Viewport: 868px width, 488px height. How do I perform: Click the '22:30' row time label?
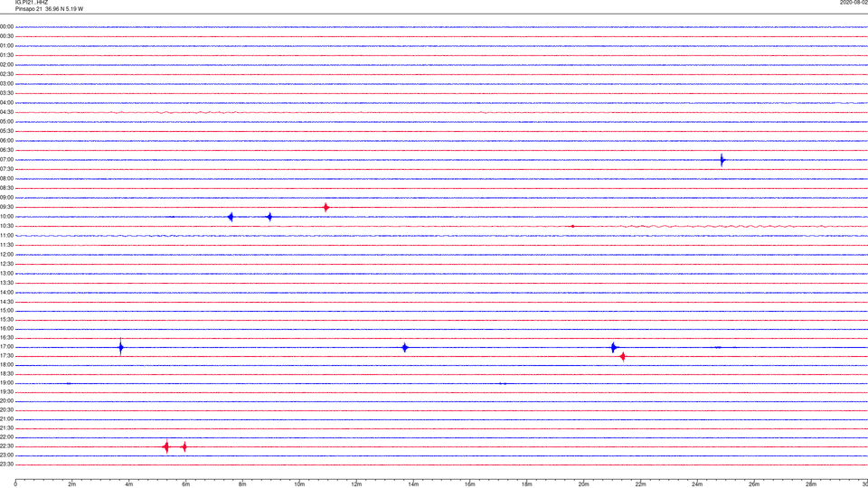tap(6, 446)
